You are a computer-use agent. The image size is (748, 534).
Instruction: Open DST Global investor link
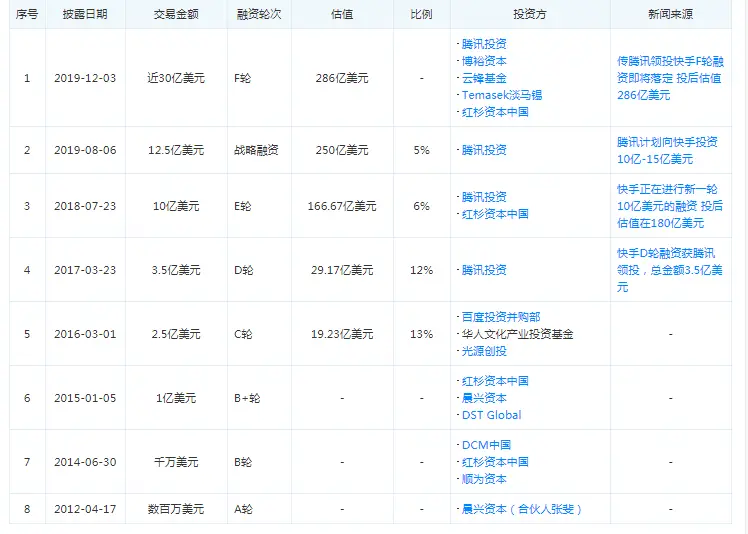tap(491, 415)
